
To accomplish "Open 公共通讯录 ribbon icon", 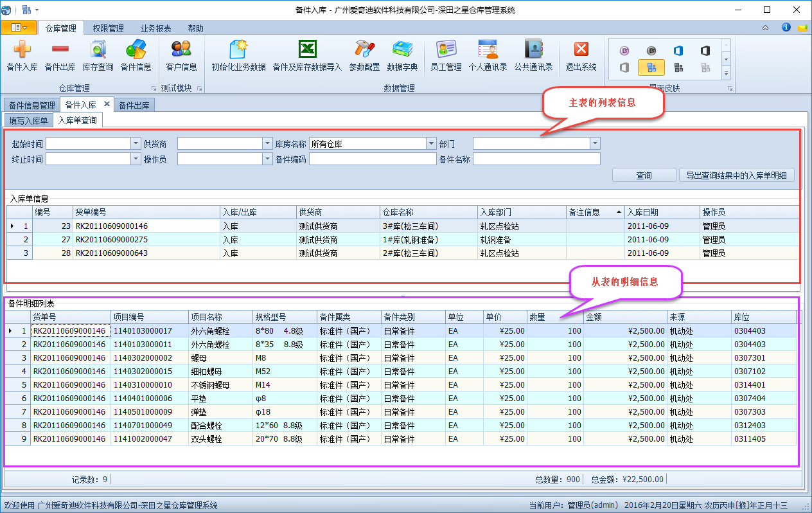I will 533,55.
